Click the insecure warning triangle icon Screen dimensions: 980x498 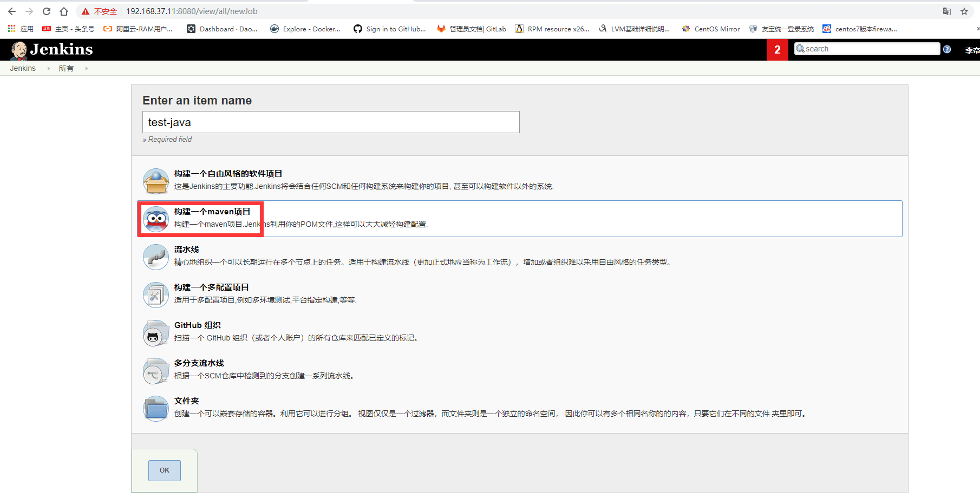pyautogui.click(x=86, y=11)
